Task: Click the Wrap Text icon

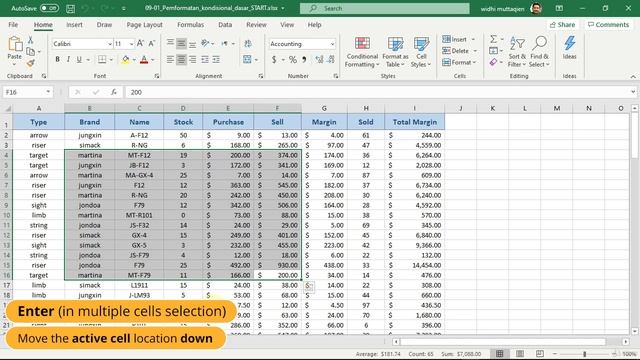Action: point(248,43)
